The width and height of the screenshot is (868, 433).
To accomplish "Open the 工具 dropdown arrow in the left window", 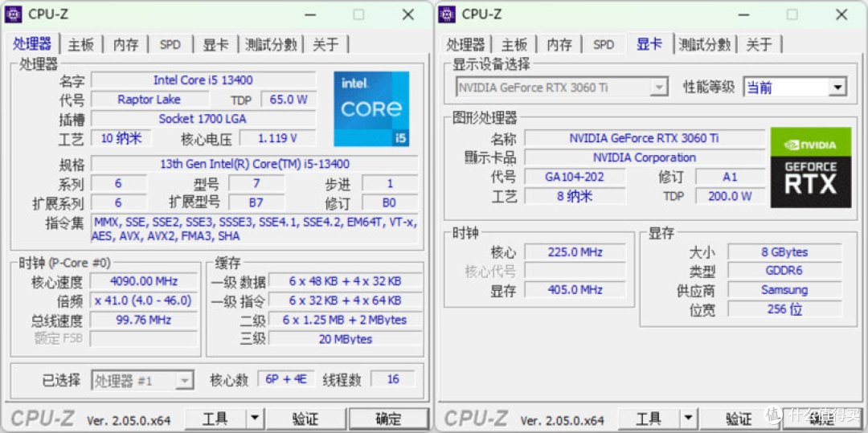I will click(x=254, y=419).
